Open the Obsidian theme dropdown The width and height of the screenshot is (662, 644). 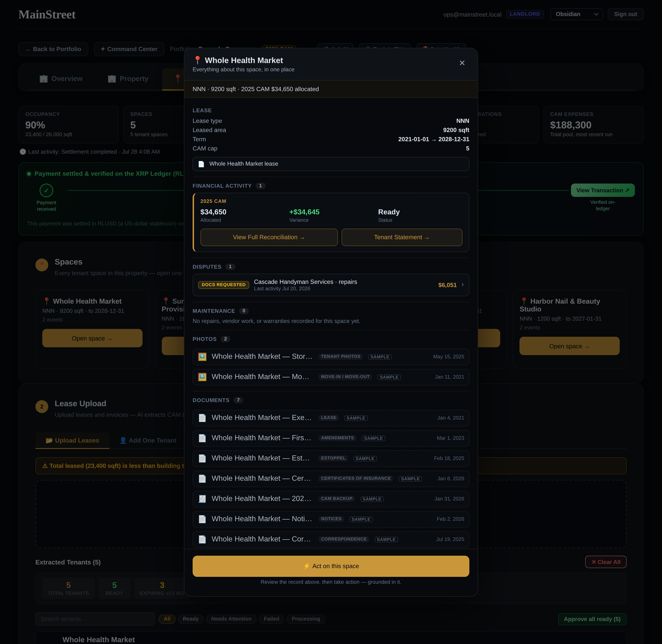point(576,14)
